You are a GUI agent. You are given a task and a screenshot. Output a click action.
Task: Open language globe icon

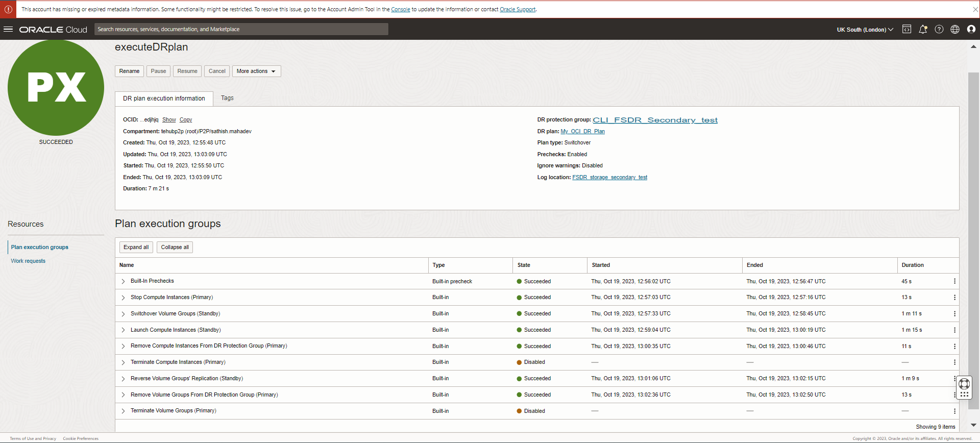[955, 29]
